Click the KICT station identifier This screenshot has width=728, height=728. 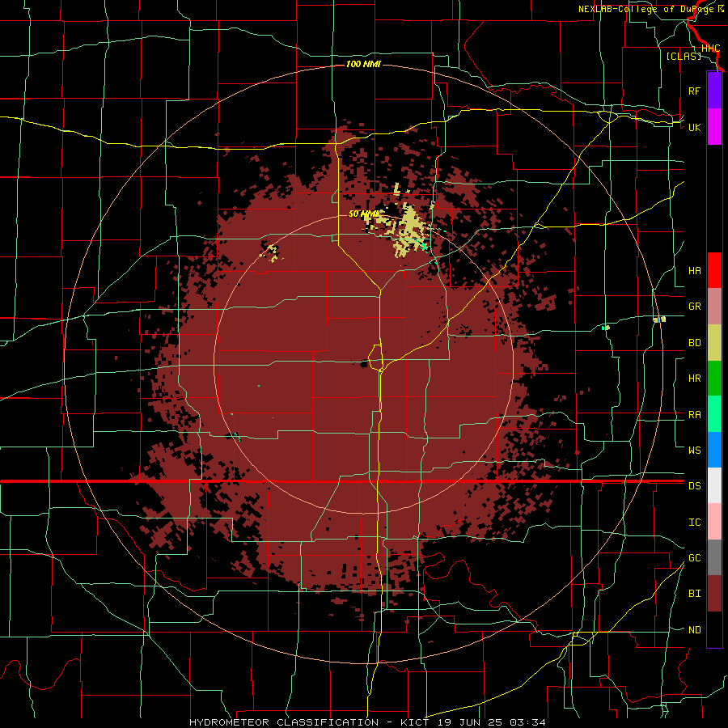417,722
